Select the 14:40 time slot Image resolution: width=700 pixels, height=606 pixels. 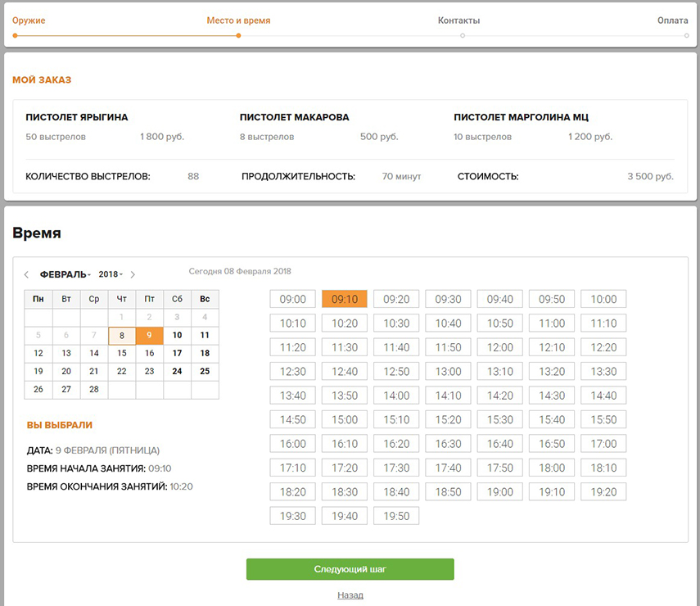click(x=603, y=396)
